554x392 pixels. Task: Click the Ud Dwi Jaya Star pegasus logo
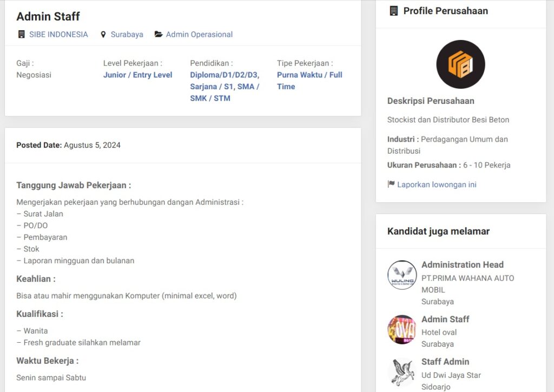click(x=402, y=372)
